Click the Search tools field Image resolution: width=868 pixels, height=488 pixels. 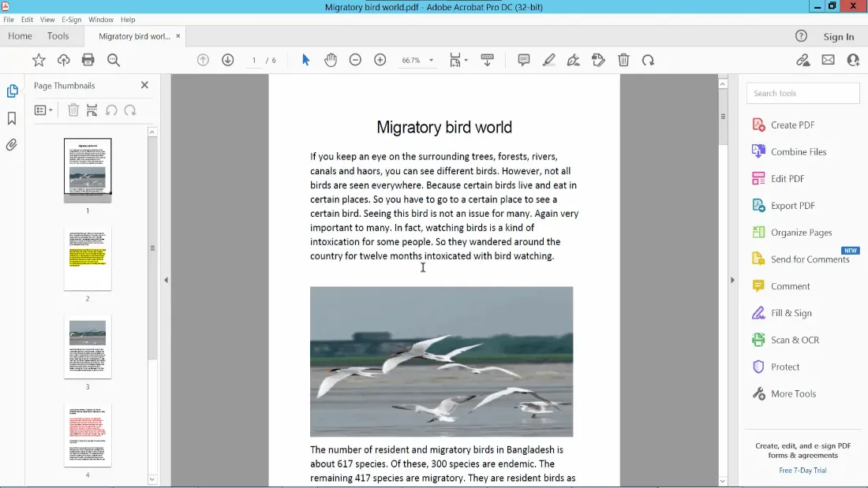pos(803,93)
